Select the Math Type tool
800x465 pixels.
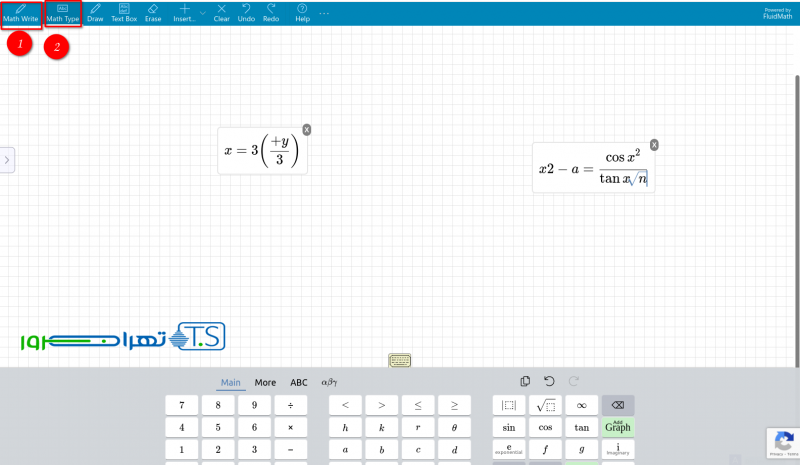[62, 13]
